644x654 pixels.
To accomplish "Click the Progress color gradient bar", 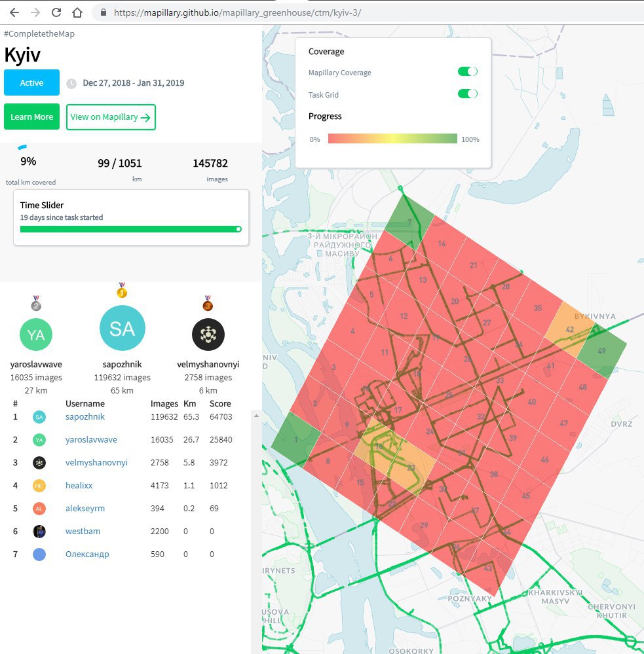I will (392, 139).
